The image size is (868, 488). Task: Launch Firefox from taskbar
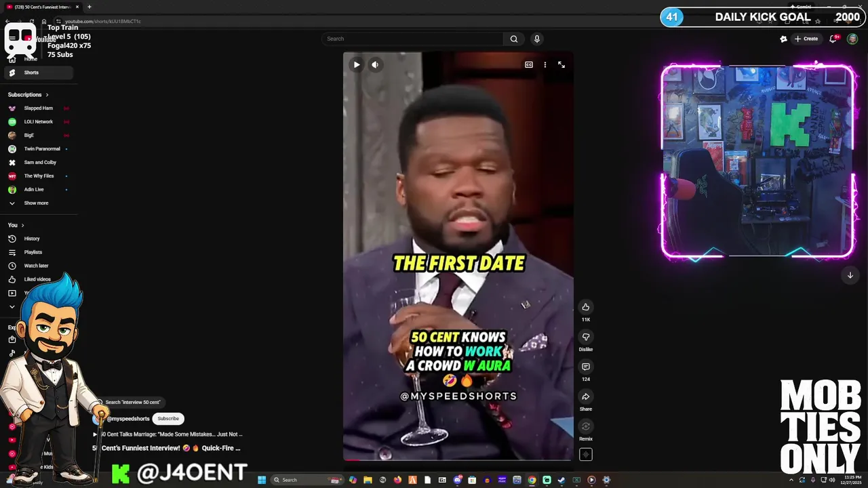coord(397,480)
